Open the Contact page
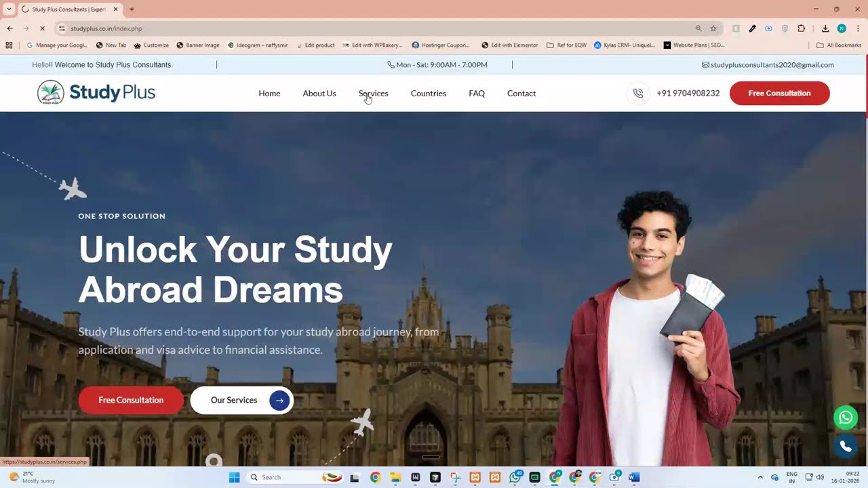This screenshot has width=868, height=488. click(521, 94)
